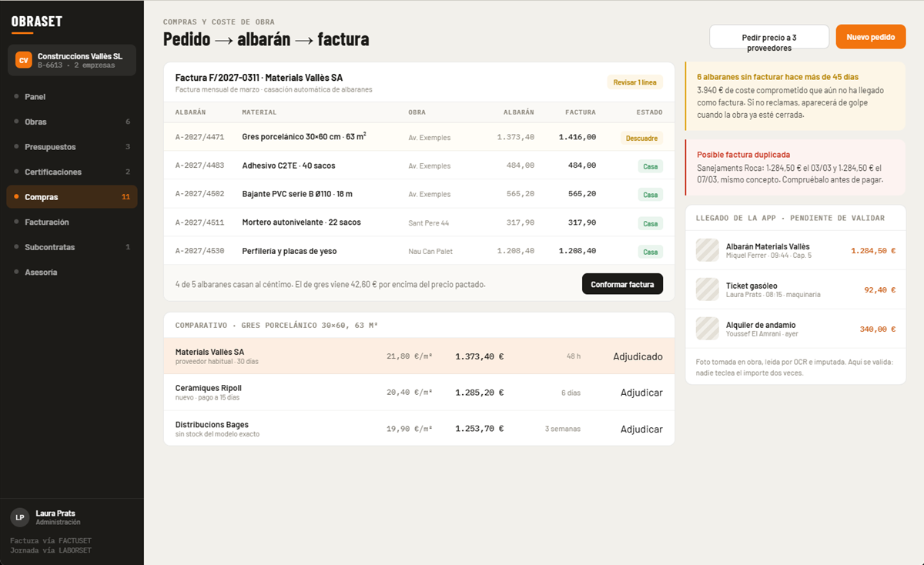Click Bajante PVC serie B material

pos(297,194)
